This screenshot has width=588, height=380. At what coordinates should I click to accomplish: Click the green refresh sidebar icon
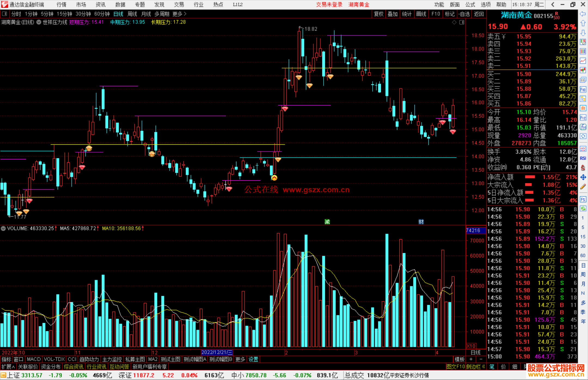[583, 208]
